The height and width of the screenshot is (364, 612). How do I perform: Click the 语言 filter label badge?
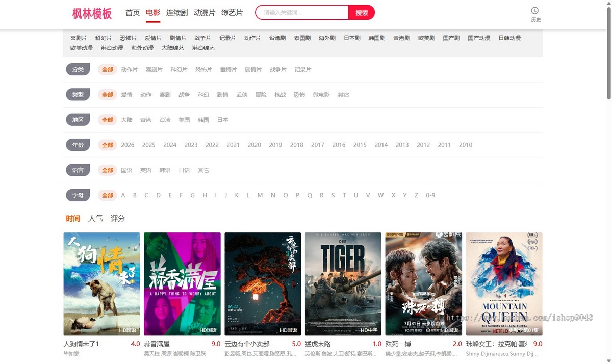click(x=78, y=170)
